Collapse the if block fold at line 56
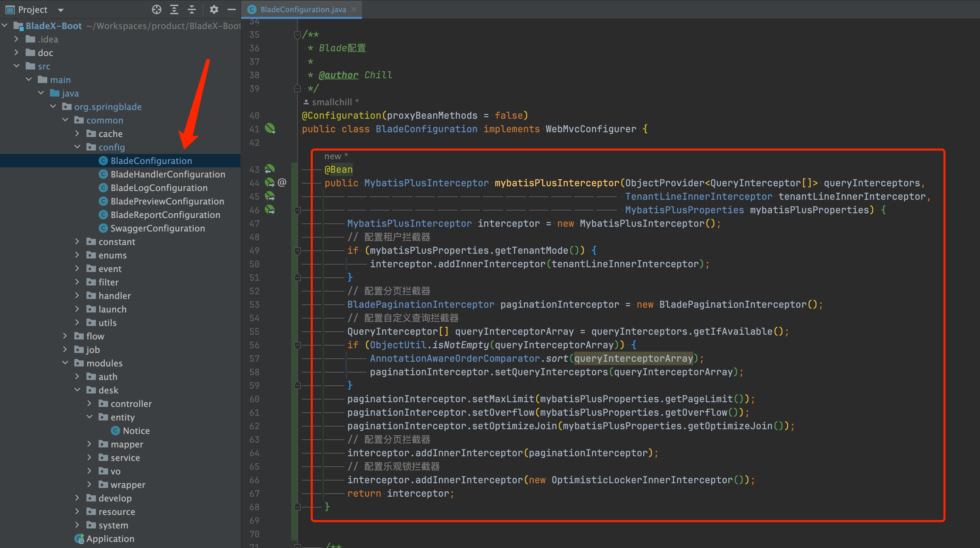 298,345
